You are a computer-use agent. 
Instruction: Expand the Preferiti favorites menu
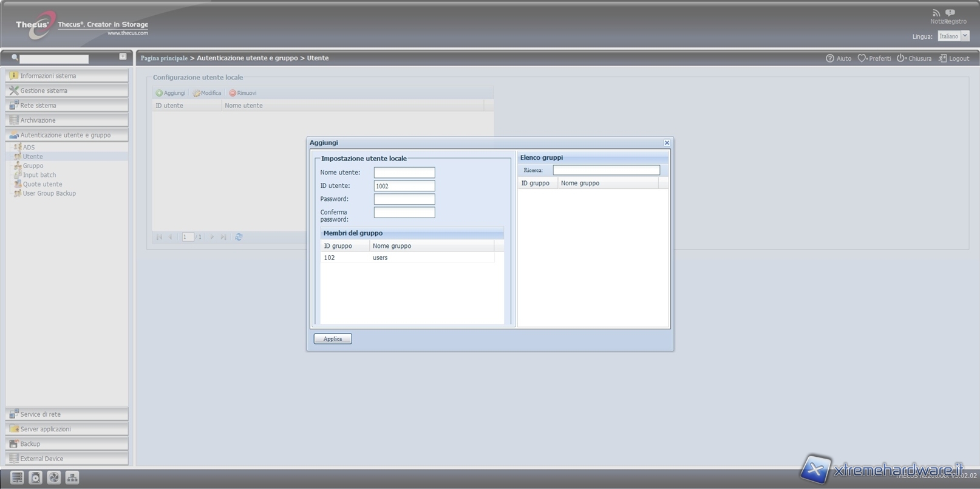coord(862,58)
